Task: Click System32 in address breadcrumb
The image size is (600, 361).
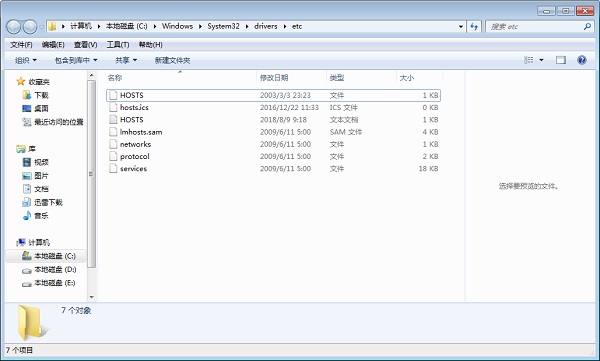Action: tap(223, 26)
